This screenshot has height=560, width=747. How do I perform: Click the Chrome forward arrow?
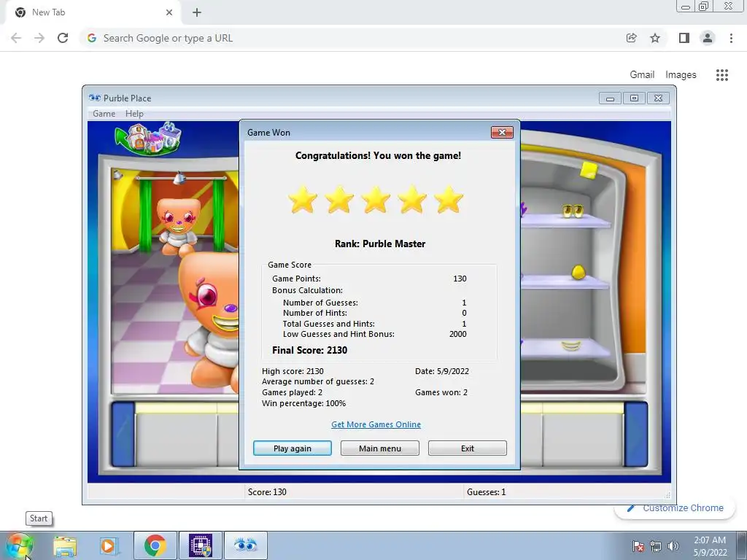pyautogui.click(x=39, y=38)
